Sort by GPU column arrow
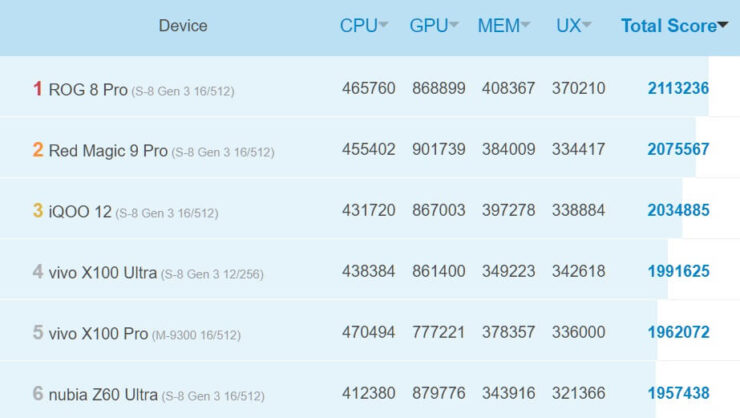Viewport: 740px width, 418px height. tap(454, 26)
